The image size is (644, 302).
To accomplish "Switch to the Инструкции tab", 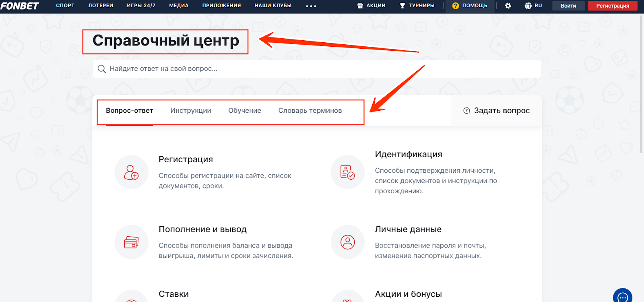I will click(x=191, y=111).
